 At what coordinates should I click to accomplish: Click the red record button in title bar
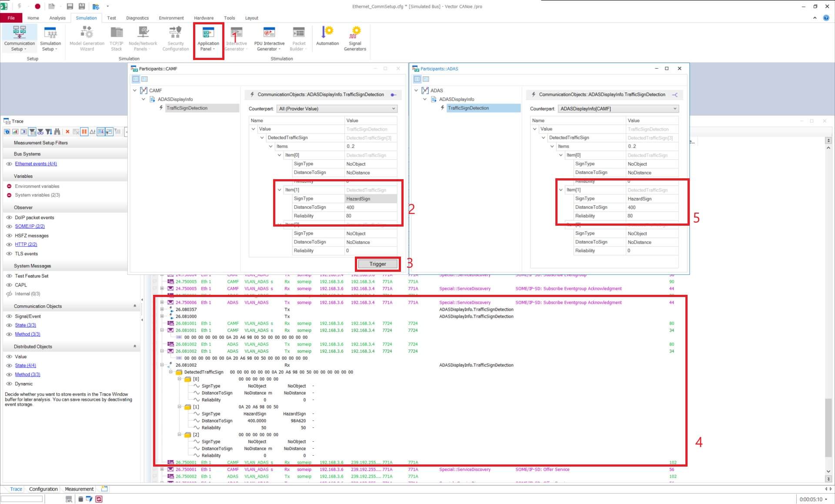tap(37, 6)
